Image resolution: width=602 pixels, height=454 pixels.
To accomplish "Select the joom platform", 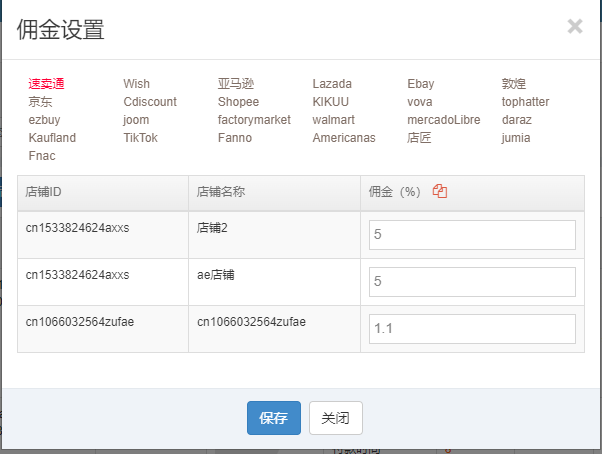I will pos(136,120).
